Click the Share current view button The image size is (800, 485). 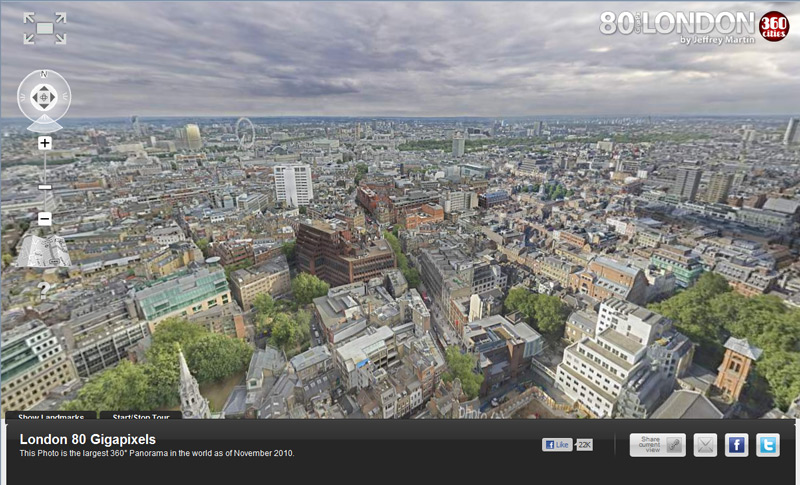click(657, 445)
